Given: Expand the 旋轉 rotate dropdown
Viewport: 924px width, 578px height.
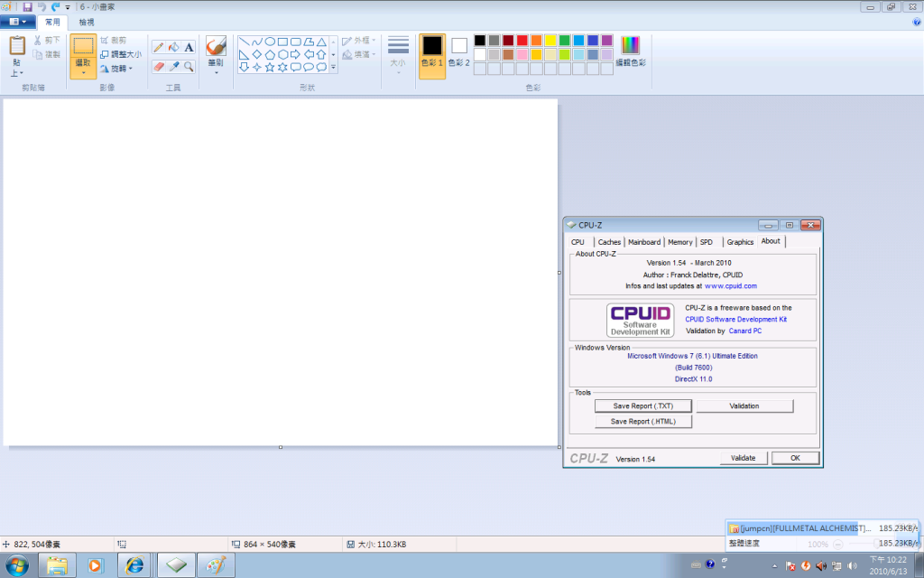Looking at the screenshot, I should pos(117,68).
